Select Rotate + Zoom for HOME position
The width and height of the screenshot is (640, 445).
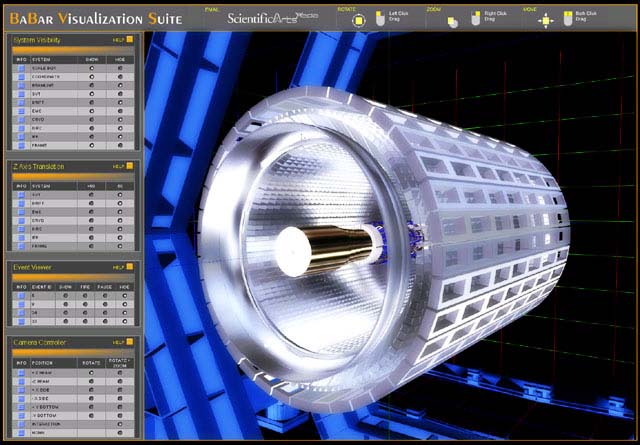pyautogui.click(x=120, y=433)
